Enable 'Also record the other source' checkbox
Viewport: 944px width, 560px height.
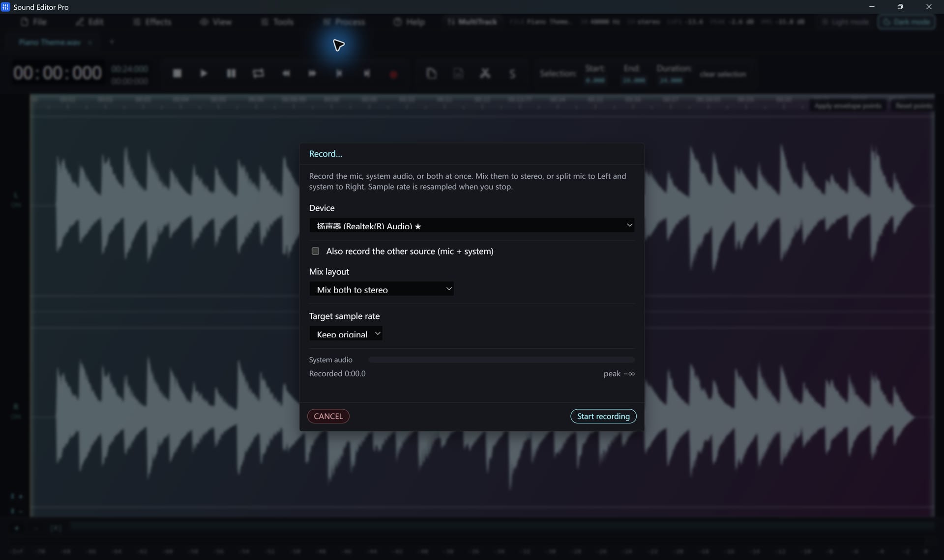click(315, 251)
